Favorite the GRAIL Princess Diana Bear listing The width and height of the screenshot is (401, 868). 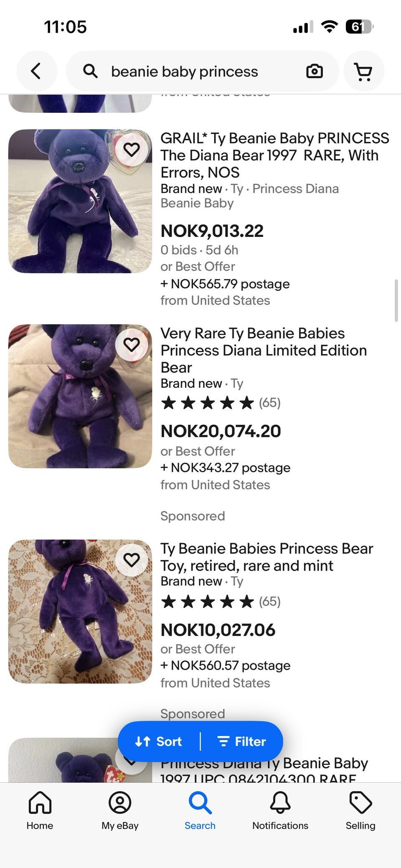[x=132, y=149]
